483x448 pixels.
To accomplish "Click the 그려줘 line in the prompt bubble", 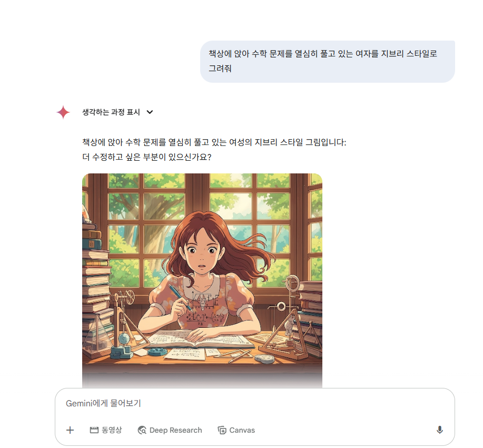I will [220, 69].
